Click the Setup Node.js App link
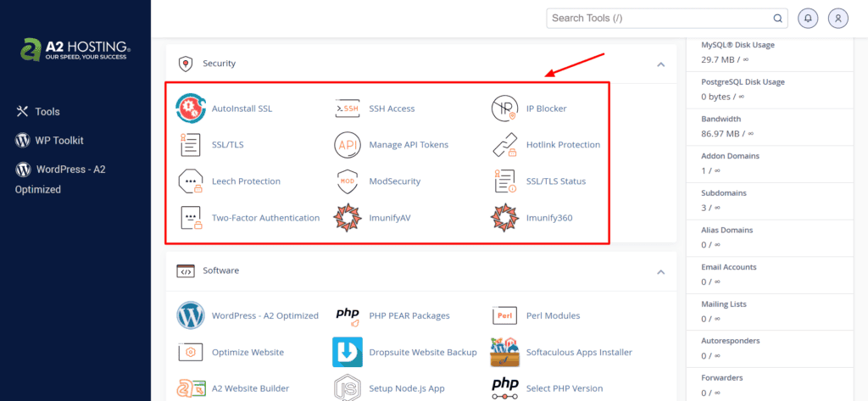Screen dimensions: 868x401 (407, 389)
